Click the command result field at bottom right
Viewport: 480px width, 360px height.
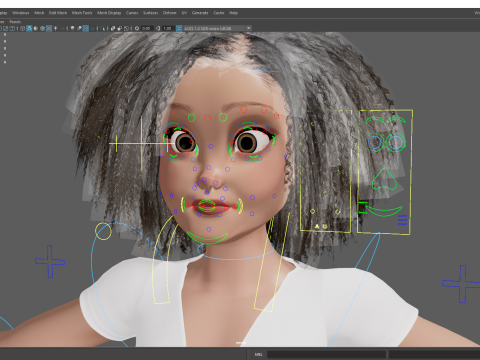pos(434,354)
